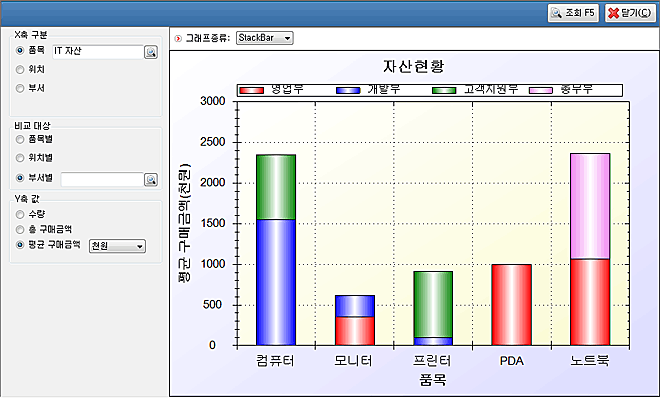Image resolution: width=660 pixels, height=398 pixels.
Task: Click the red PDA bar in chart
Action: pos(511,305)
